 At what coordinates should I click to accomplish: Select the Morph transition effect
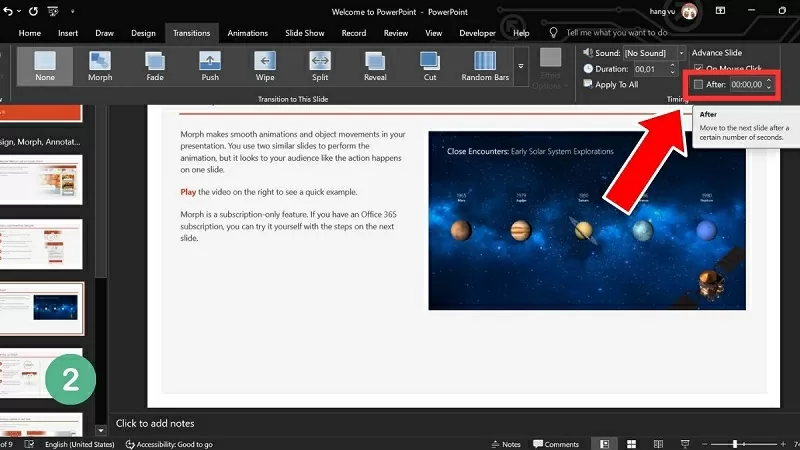(x=100, y=68)
